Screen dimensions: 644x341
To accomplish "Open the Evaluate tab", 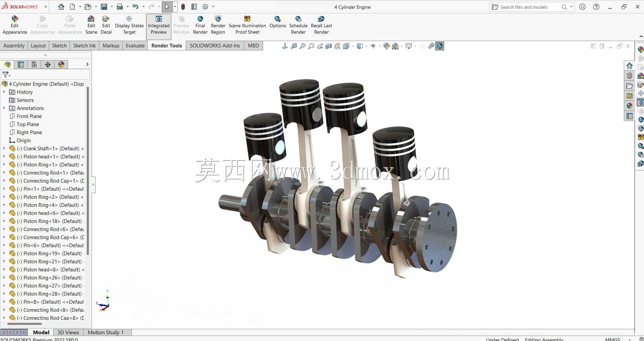I will coord(135,46).
